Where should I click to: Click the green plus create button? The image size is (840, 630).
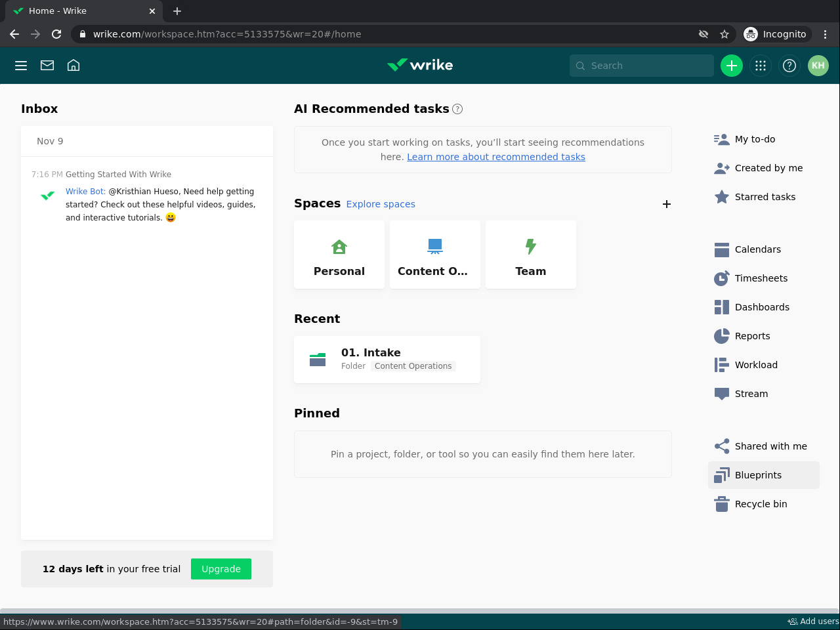(x=732, y=66)
